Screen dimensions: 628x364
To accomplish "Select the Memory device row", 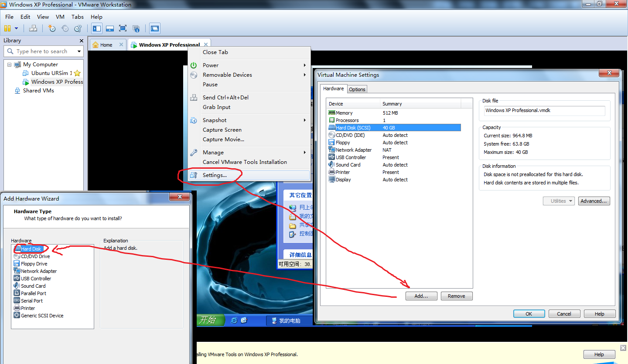I will (x=394, y=113).
